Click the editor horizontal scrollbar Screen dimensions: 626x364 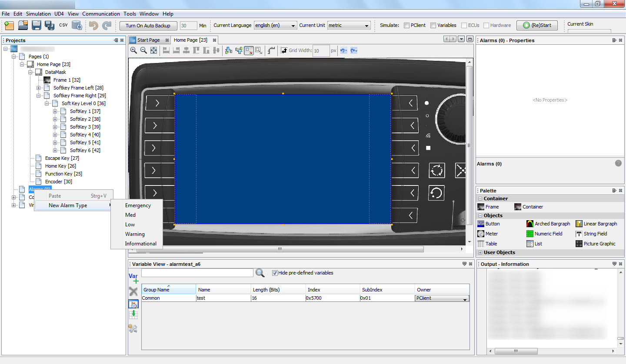280,249
